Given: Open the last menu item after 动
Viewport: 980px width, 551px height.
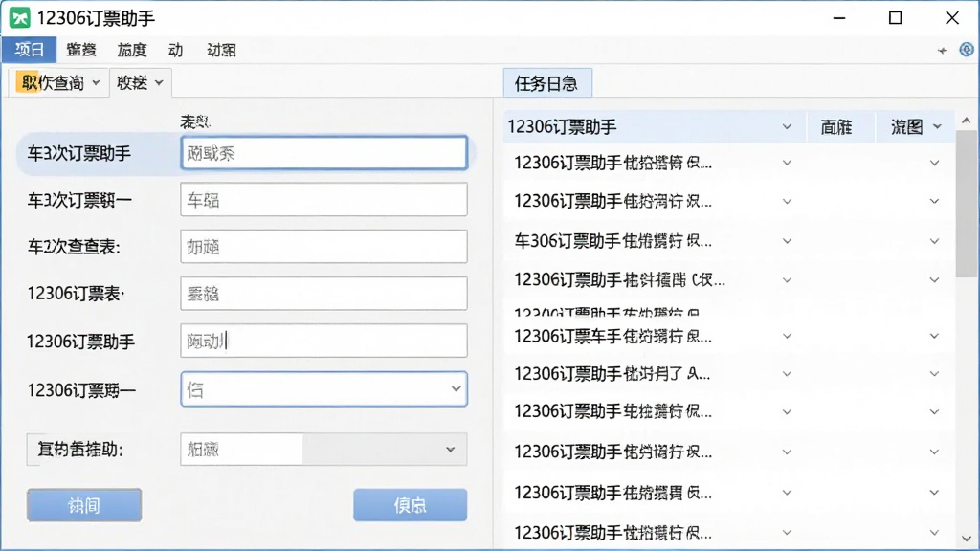Looking at the screenshot, I should 221,50.
